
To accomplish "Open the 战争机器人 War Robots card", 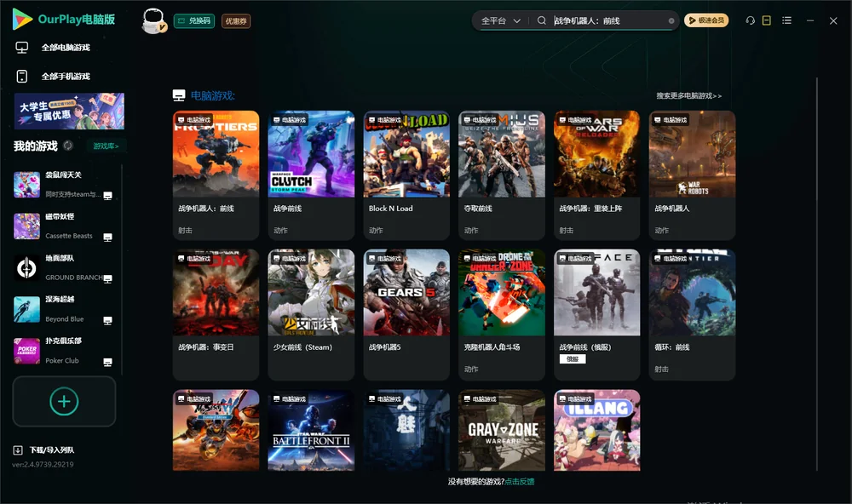I will click(x=692, y=175).
